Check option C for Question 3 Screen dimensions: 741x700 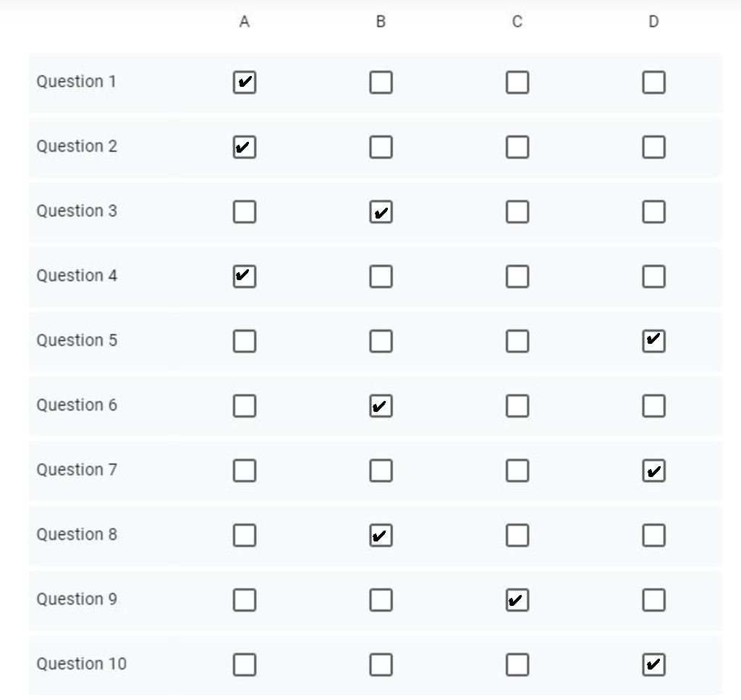point(517,212)
